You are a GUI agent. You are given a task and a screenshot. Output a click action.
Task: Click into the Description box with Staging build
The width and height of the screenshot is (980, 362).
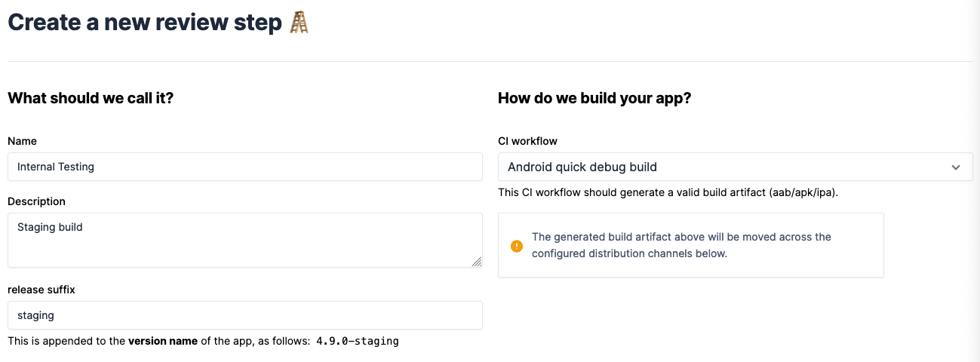tap(245, 240)
